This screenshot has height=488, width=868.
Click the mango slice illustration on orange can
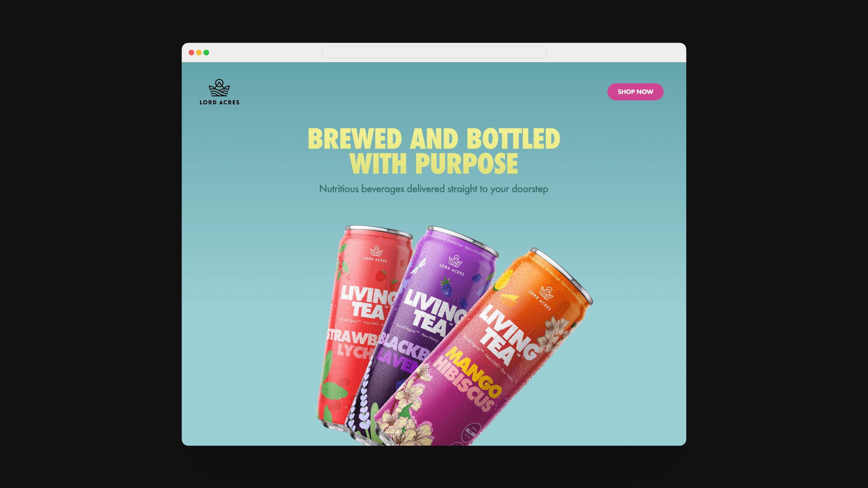509,299
